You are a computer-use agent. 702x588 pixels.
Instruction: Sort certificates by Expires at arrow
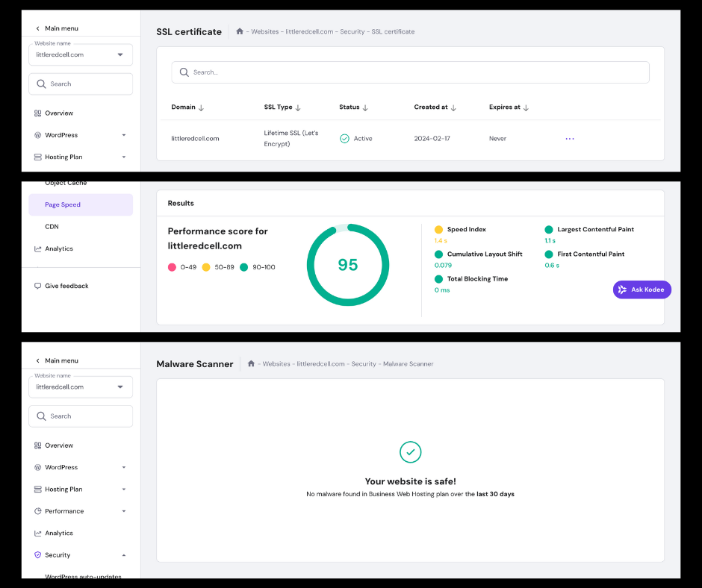(526, 107)
